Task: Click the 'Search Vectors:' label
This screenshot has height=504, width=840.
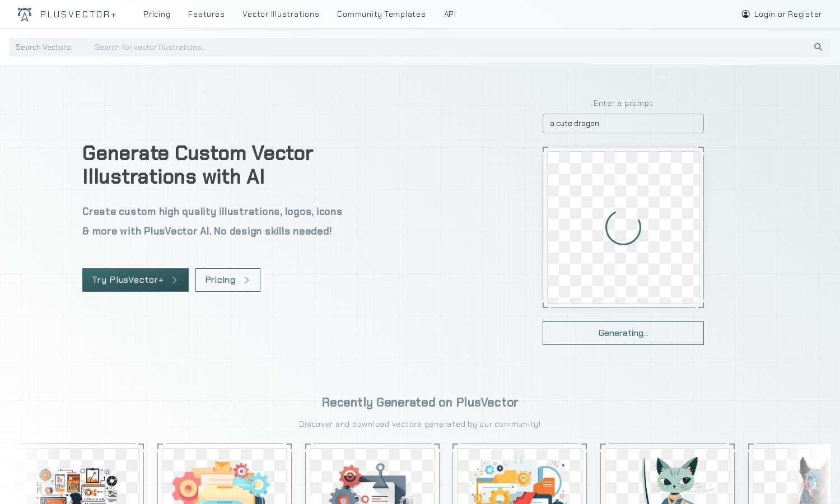Action: (x=44, y=47)
